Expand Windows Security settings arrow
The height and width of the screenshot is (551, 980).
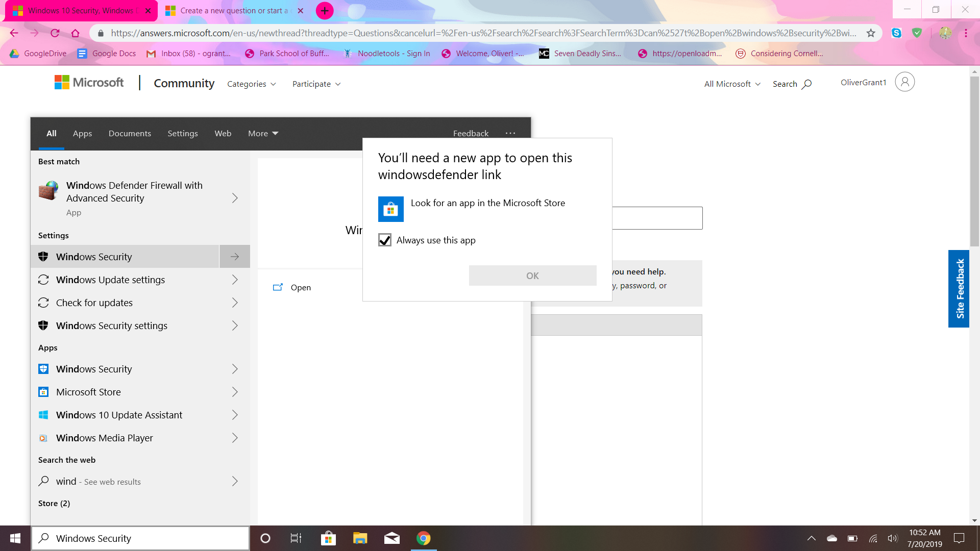pos(235,325)
